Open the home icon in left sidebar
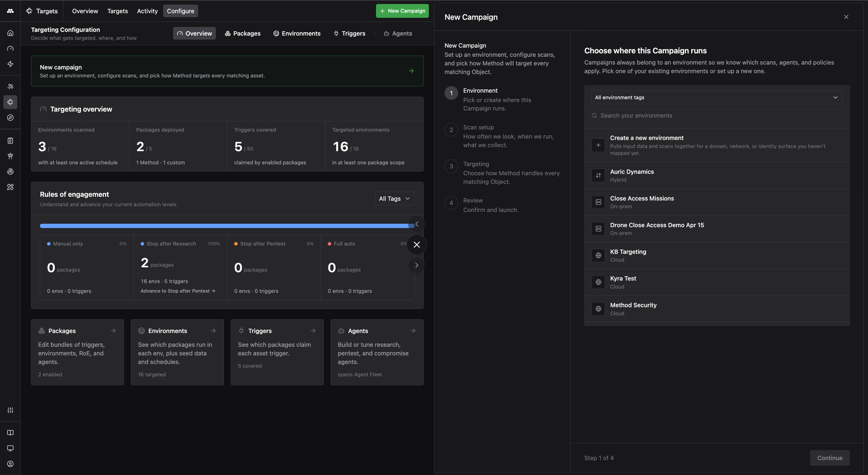Screen dimensions: 868x475 [10, 33]
